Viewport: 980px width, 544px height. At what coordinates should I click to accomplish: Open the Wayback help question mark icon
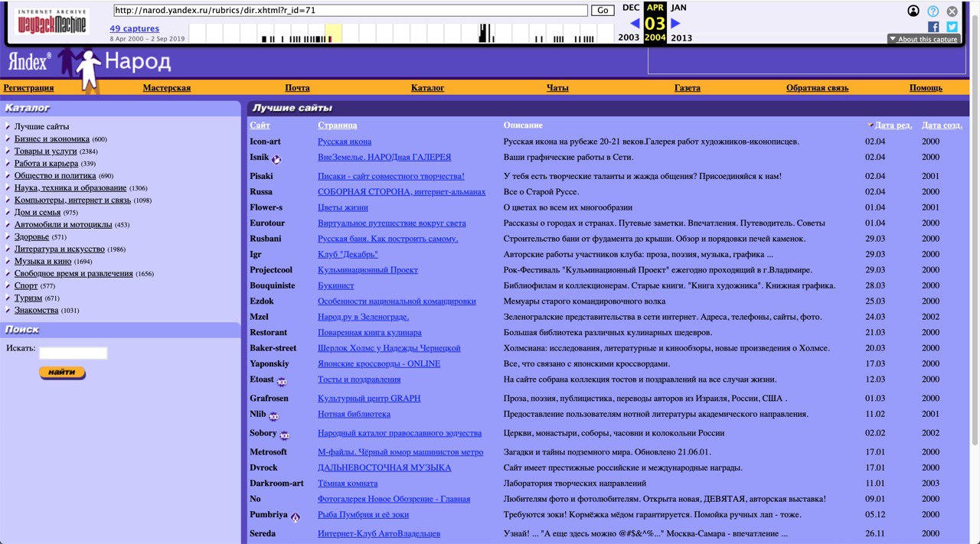pyautogui.click(x=933, y=11)
